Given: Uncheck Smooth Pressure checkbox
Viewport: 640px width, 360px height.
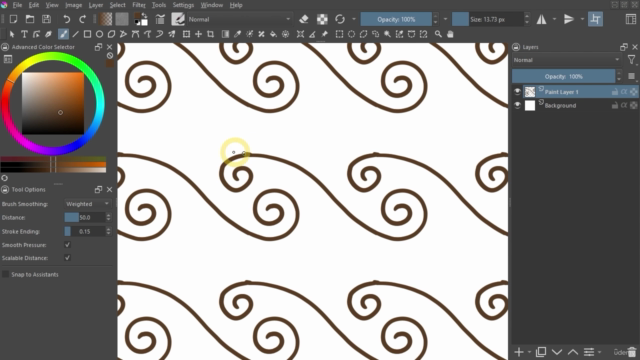Looking at the screenshot, I should tap(67, 245).
